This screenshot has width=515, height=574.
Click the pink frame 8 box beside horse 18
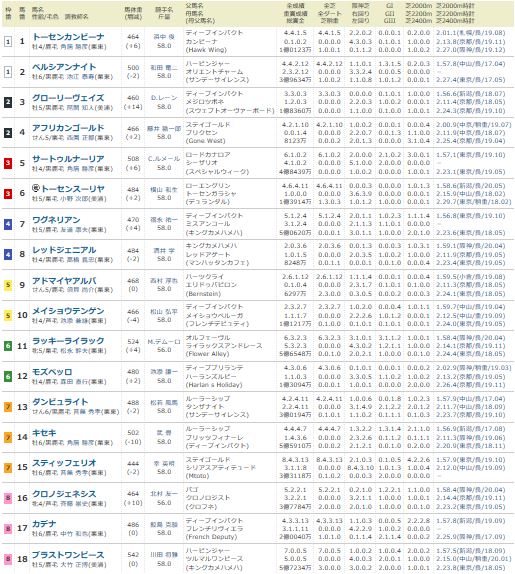coord(8,559)
